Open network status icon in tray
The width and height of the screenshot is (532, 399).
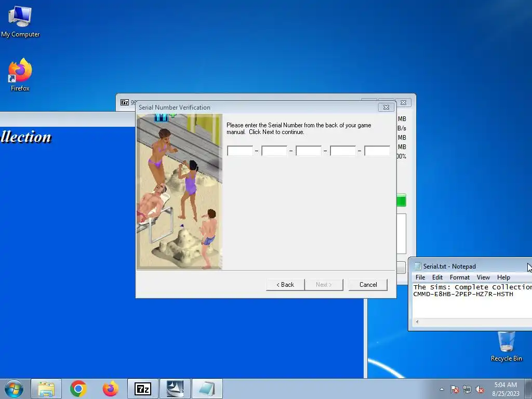coord(467,389)
